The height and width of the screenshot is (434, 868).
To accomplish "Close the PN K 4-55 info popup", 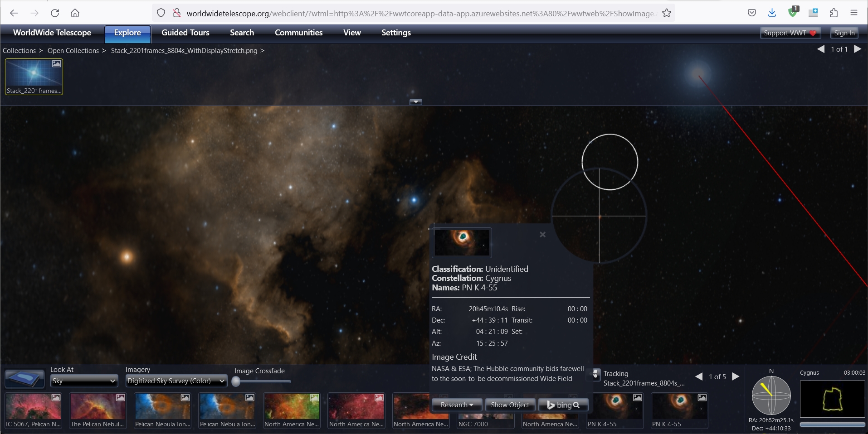I will point(542,234).
